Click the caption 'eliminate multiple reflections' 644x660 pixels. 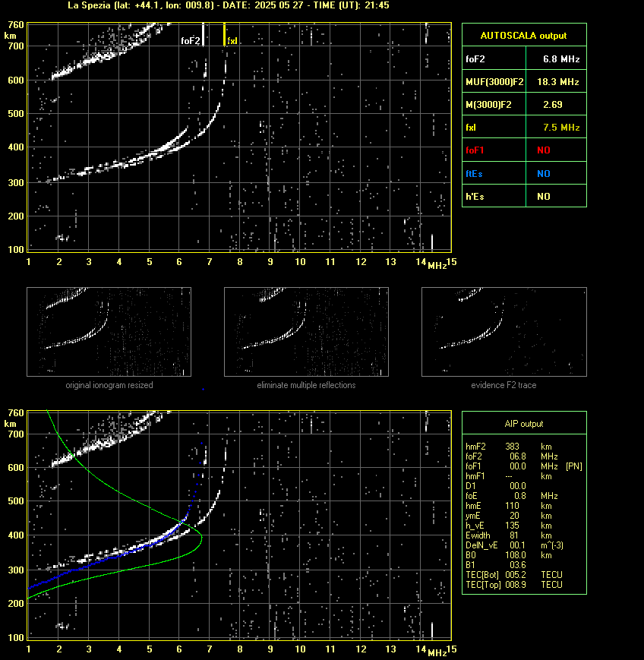pos(306,385)
